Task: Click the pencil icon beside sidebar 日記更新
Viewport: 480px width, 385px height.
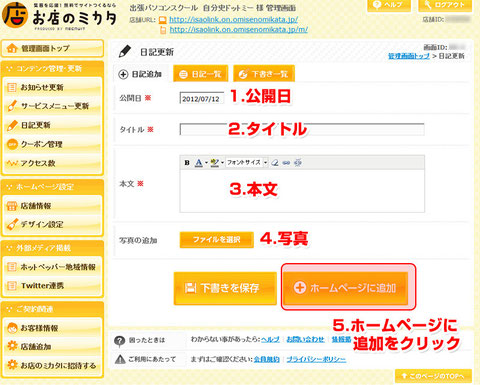Action: (x=12, y=125)
